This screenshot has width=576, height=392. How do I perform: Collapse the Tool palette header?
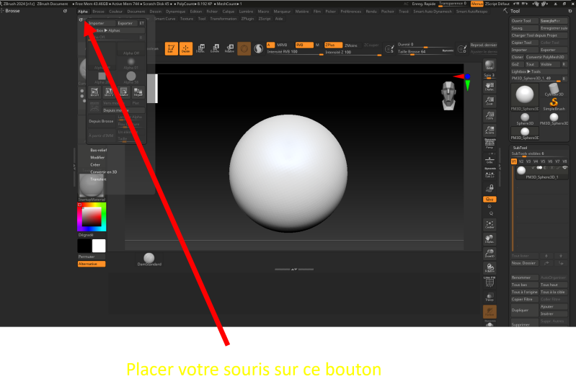click(x=515, y=11)
